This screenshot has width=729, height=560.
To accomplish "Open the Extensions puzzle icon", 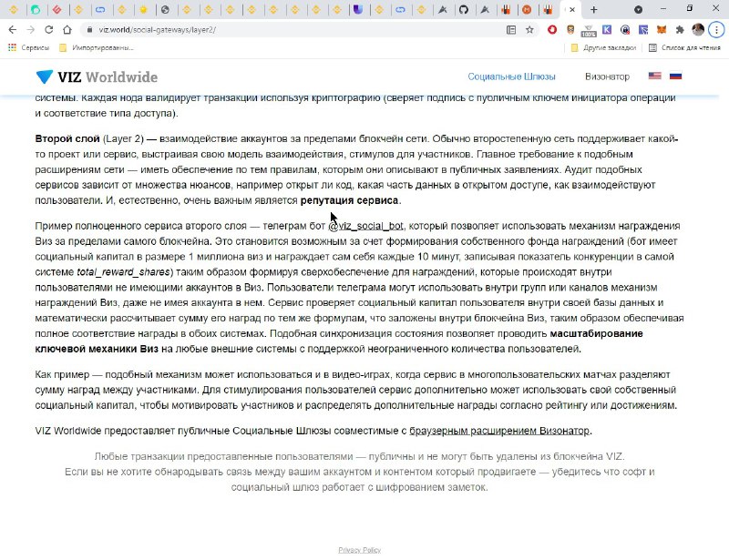I will click(679, 29).
